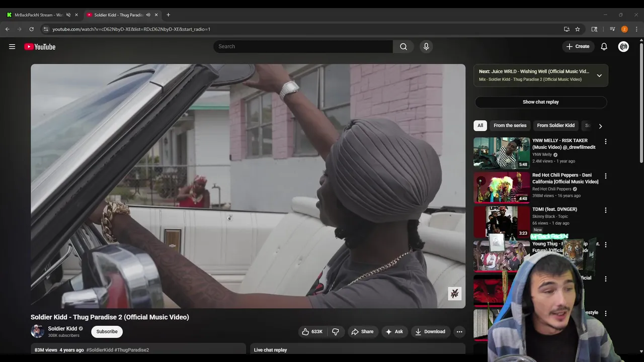Viewport: 644px width, 362px height.
Task: Download the video
Action: click(x=430, y=331)
